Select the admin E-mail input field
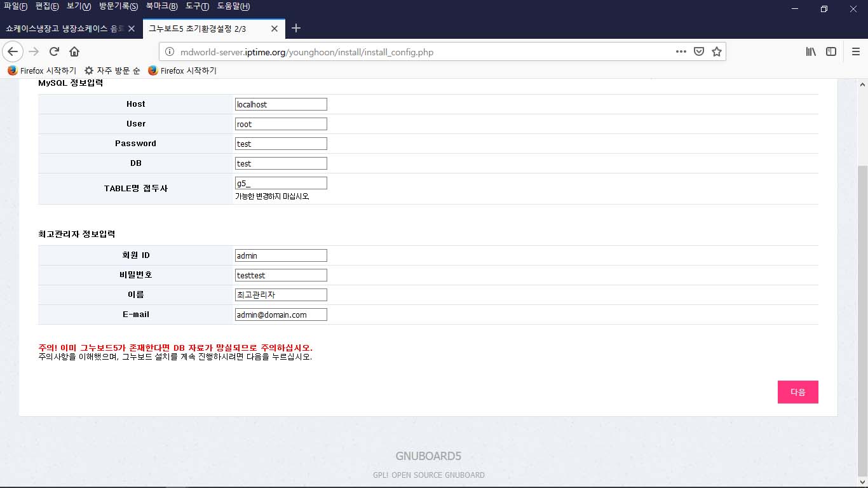 pos(281,315)
